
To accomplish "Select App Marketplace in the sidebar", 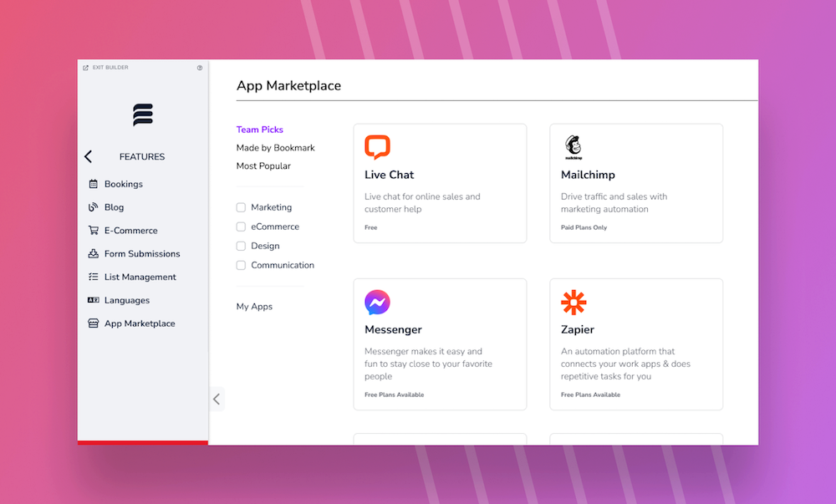I will point(140,323).
